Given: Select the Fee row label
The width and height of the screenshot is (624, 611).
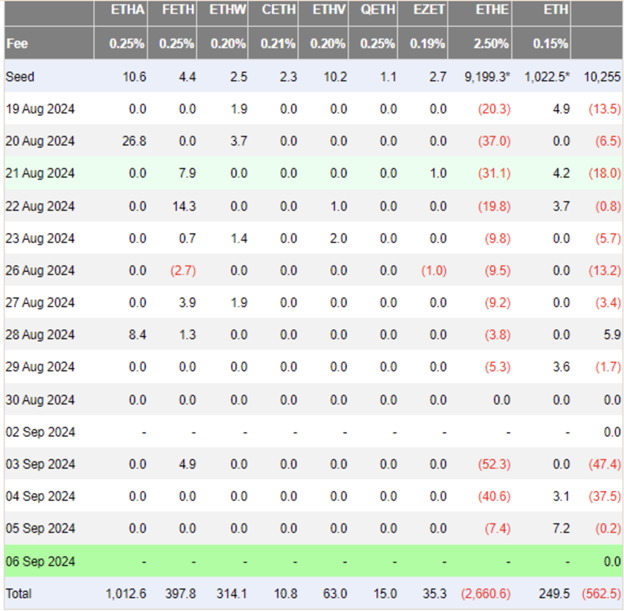Looking at the screenshot, I should click(x=17, y=44).
